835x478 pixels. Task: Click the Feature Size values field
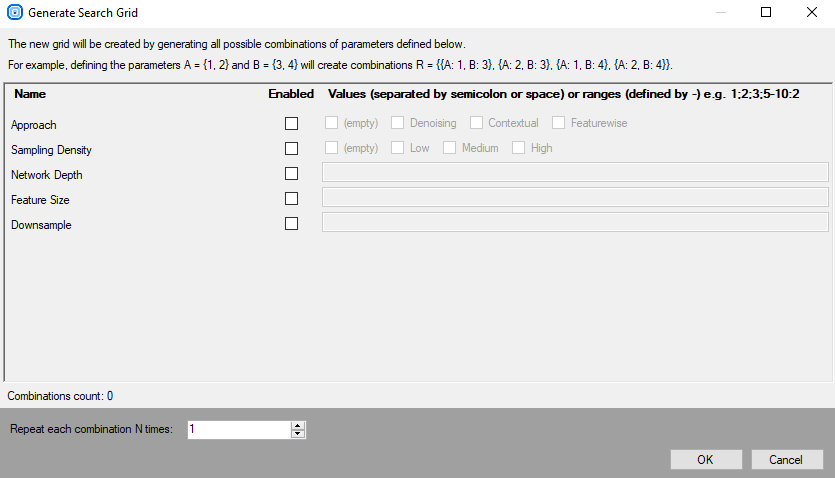click(575, 197)
